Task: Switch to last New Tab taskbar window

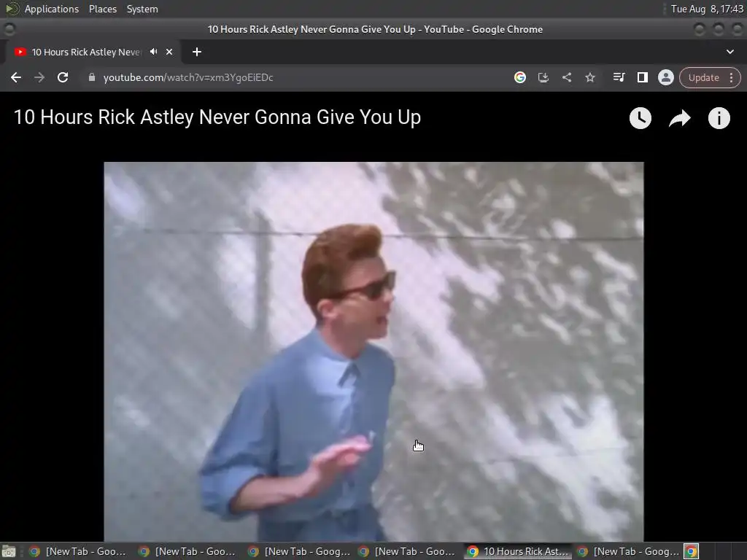Action: pyautogui.click(x=627, y=551)
